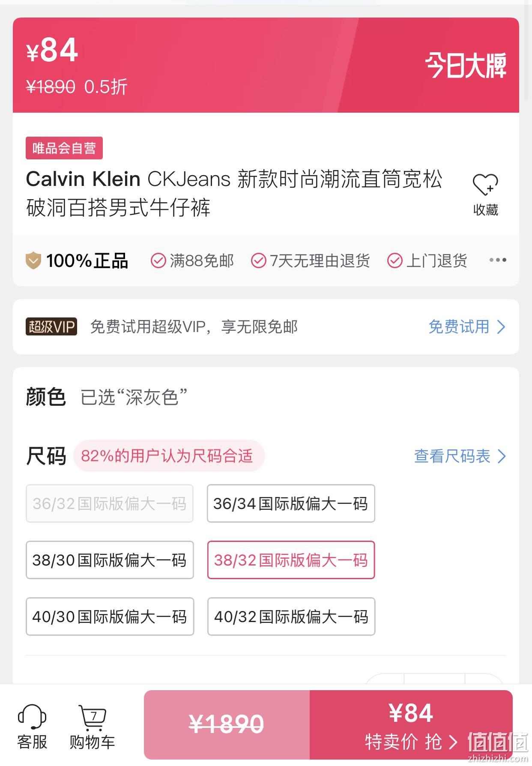Tap the 100%正品 shield badge
Screen dimensions: 532x766
33,260
